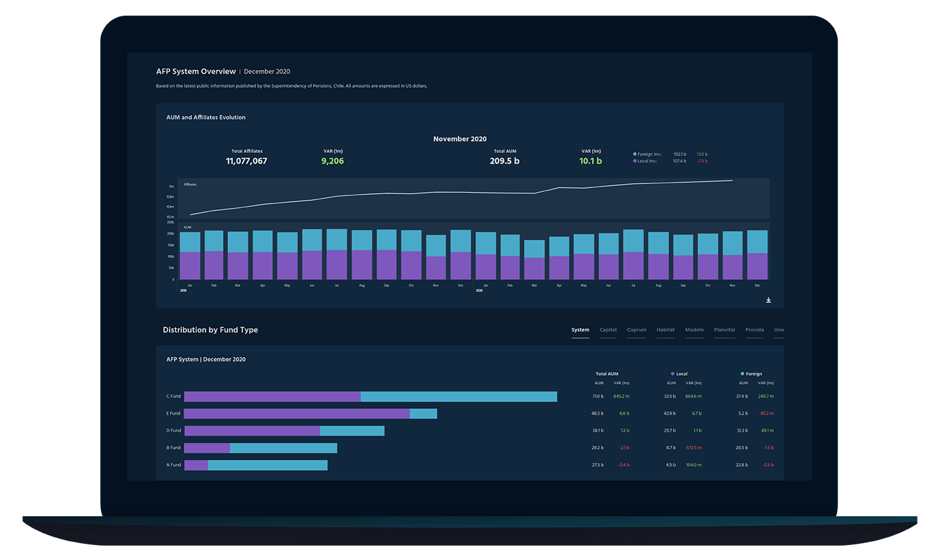This screenshot has width=937, height=560.
Task: Click the download chart icon
Action: [768, 300]
